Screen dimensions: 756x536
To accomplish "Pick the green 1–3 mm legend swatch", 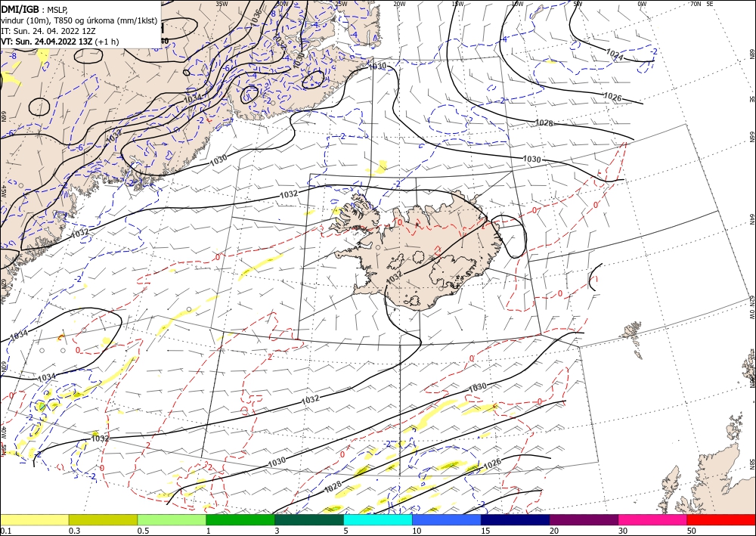I will pyautogui.click(x=240, y=519).
